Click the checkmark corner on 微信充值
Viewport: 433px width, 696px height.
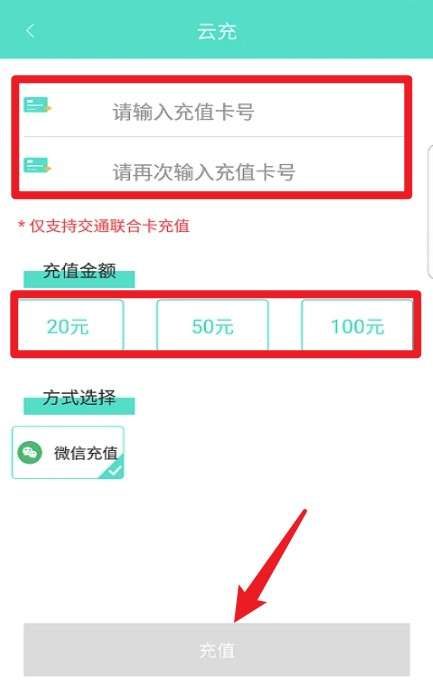pyautogui.click(x=113, y=469)
